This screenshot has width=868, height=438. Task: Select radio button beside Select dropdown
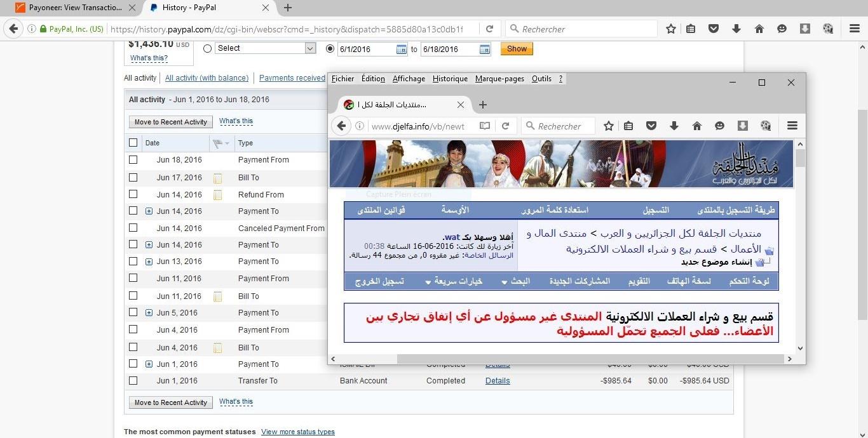pos(207,48)
